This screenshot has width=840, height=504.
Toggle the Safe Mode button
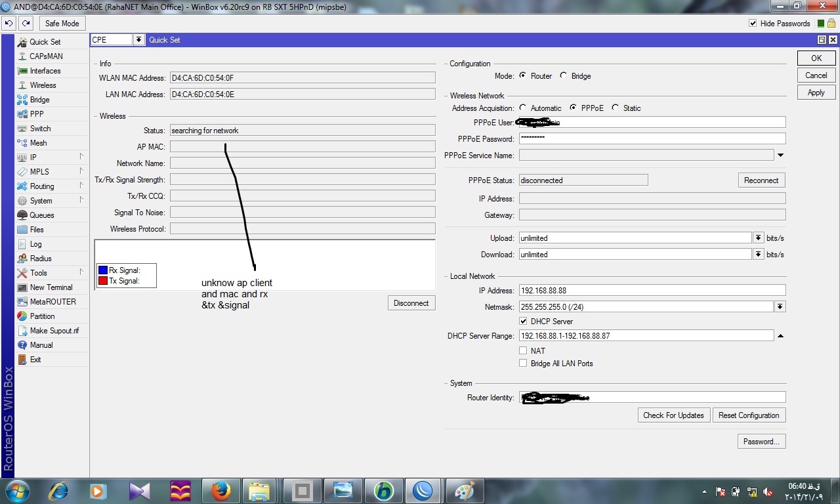pyautogui.click(x=62, y=24)
